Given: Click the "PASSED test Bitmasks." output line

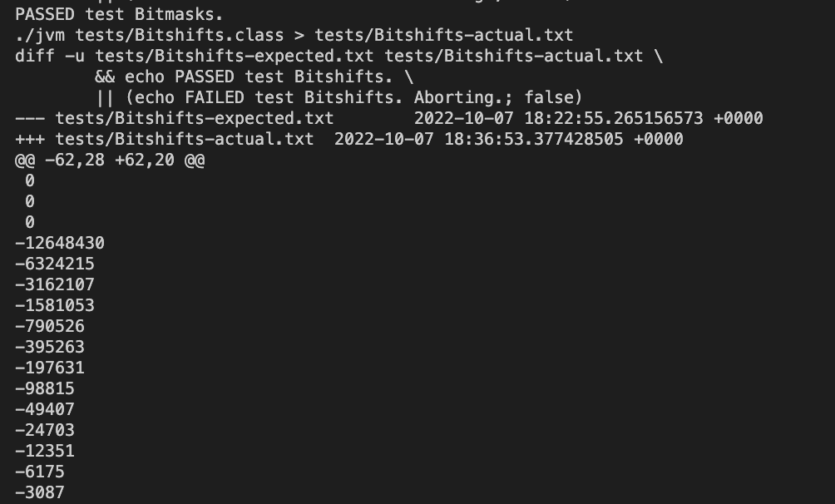Looking at the screenshot, I should [x=119, y=14].
